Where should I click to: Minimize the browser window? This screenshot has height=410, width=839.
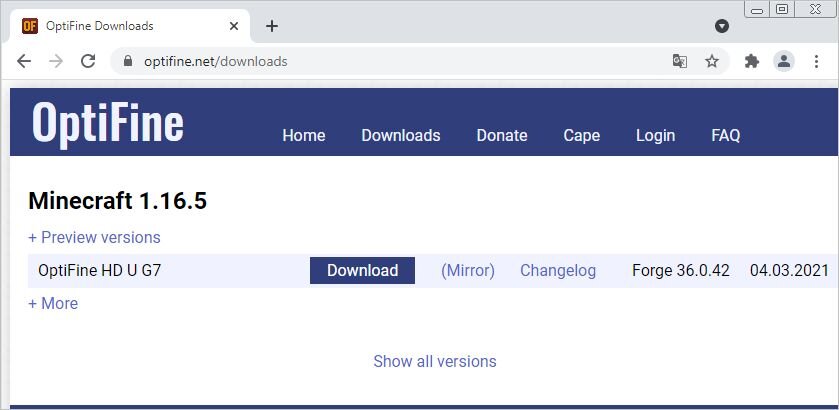[757, 9]
